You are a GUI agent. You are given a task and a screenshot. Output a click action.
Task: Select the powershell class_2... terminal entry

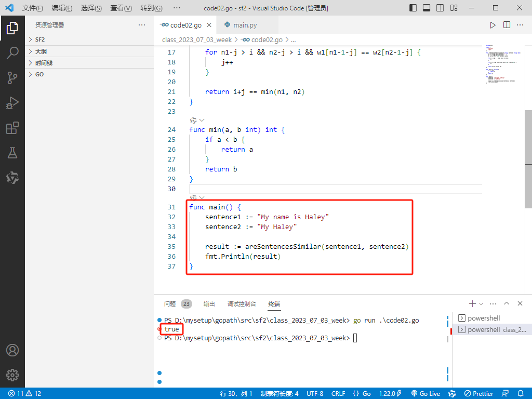493,329
